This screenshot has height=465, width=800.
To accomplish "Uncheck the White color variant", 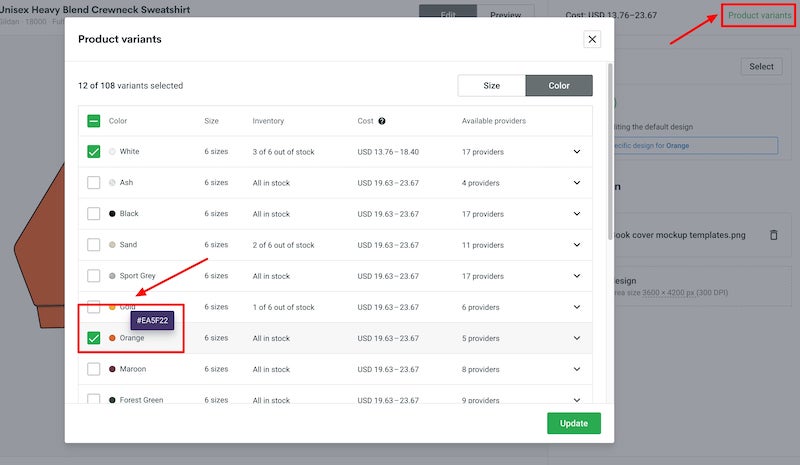I will pos(94,152).
